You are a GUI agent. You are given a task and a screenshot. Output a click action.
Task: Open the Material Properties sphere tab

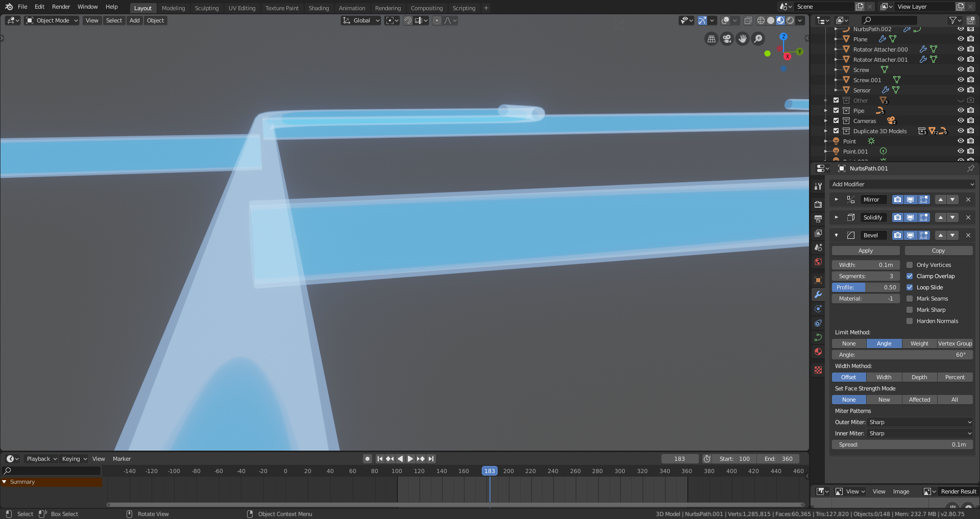[x=818, y=352]
